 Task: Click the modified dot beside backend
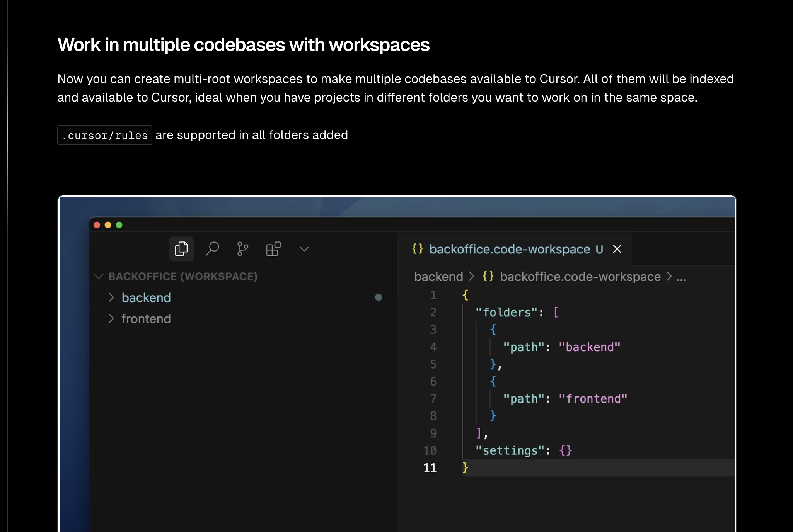point(379,297)
